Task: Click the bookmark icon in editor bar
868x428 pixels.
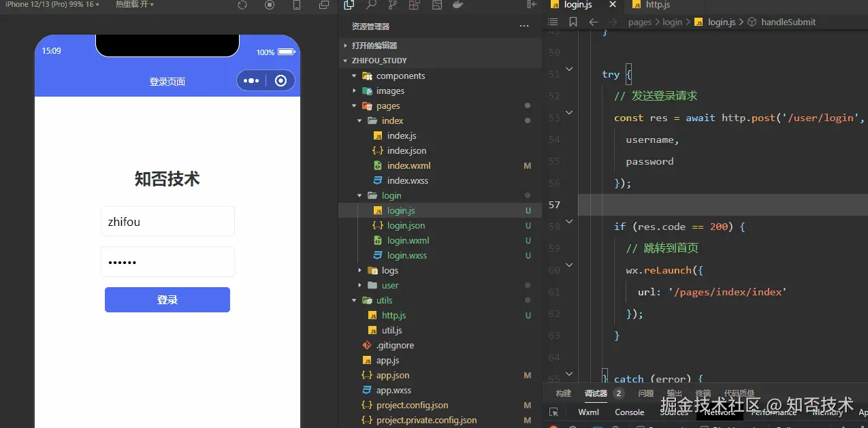Action: coord(573,22)
